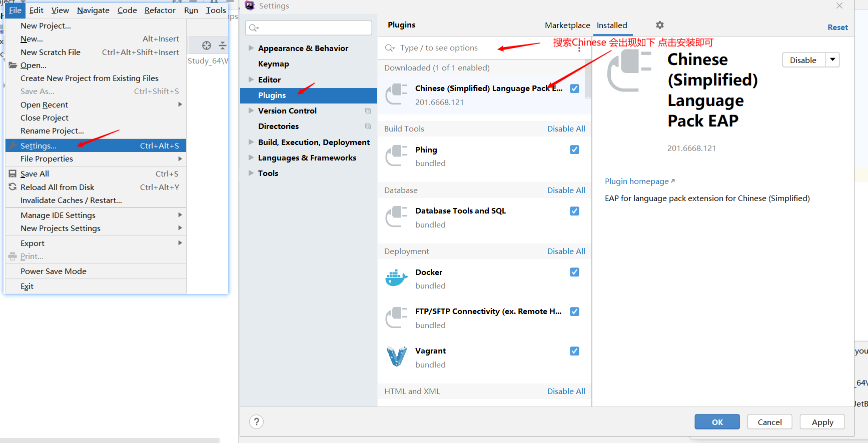Click the magnifier icon in plugin search

[x=390, y=48]
